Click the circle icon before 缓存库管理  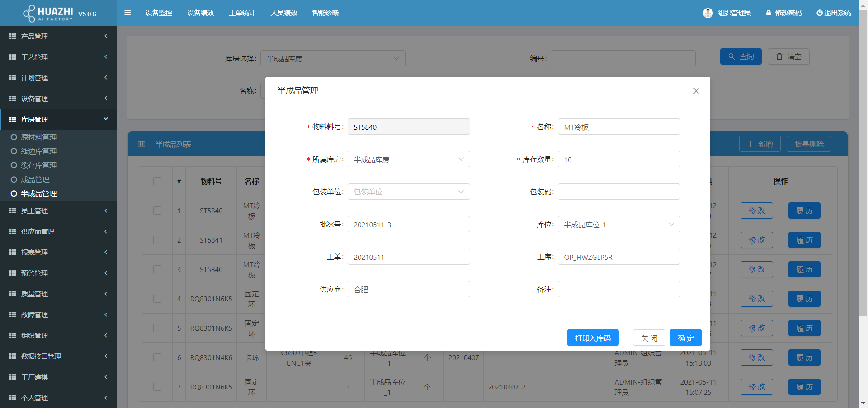[x=14, y=165]
